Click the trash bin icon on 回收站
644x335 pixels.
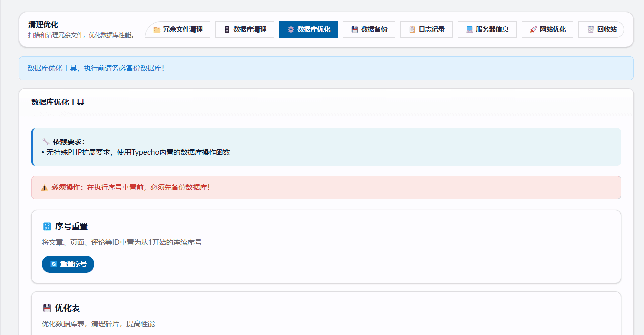pos(591,30)
